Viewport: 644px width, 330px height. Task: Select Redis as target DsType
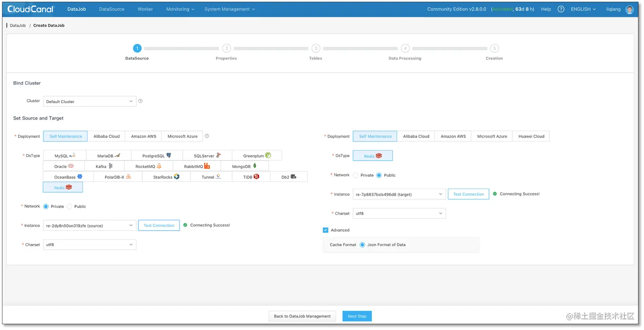coord(373,156)
